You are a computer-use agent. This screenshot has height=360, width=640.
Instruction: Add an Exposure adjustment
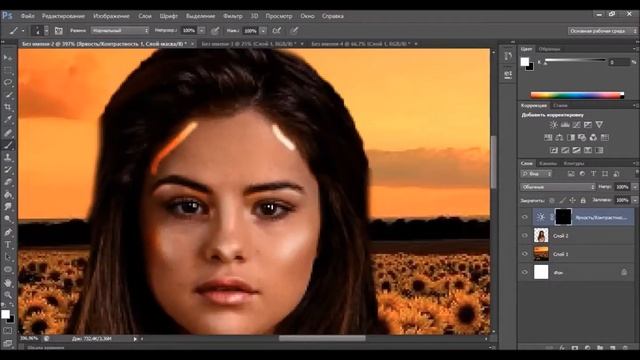(x=588, y=125)
